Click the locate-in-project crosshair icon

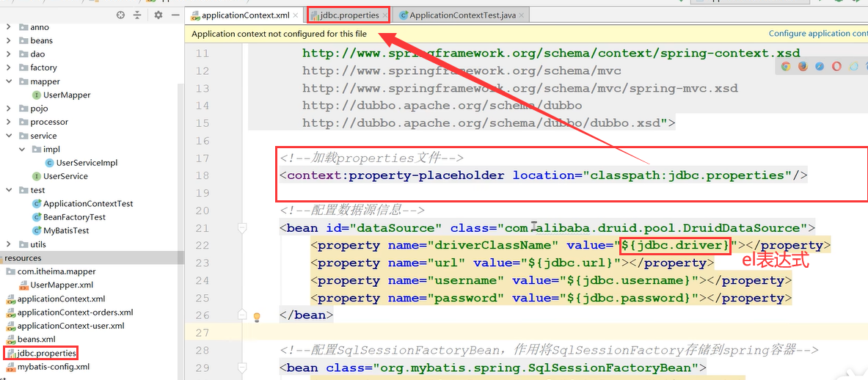120,15
